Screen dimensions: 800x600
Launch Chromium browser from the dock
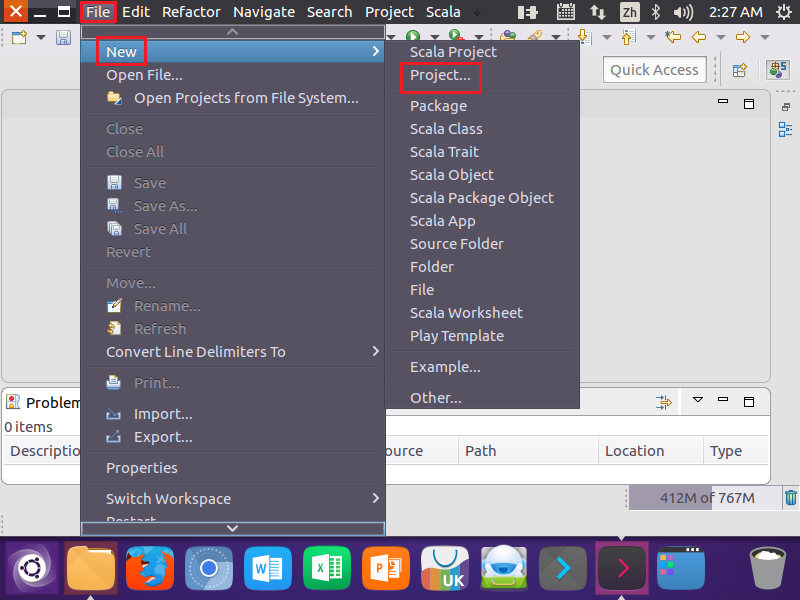(x=209, y=568)
